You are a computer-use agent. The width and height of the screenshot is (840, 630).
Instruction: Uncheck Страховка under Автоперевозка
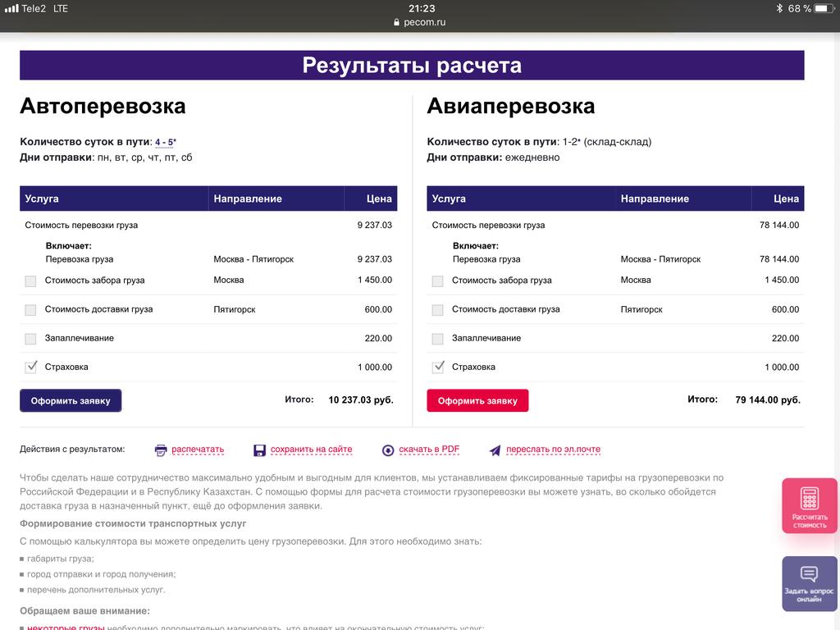coord(31,367)
